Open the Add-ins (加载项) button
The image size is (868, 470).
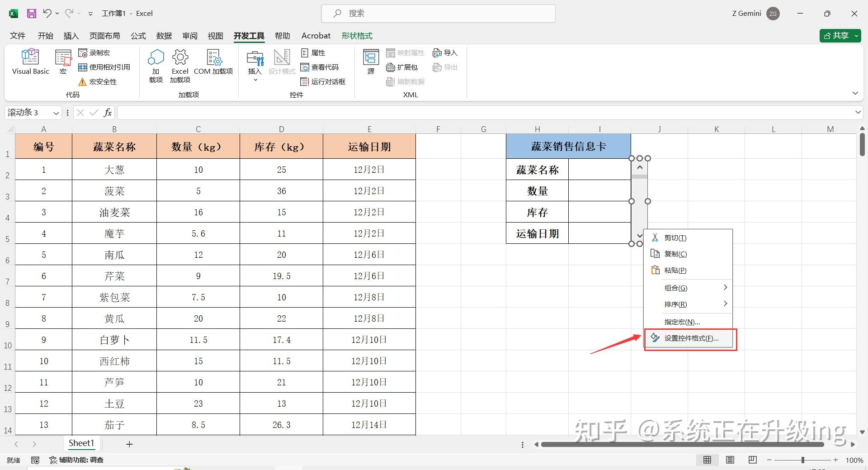click(156, 66)
